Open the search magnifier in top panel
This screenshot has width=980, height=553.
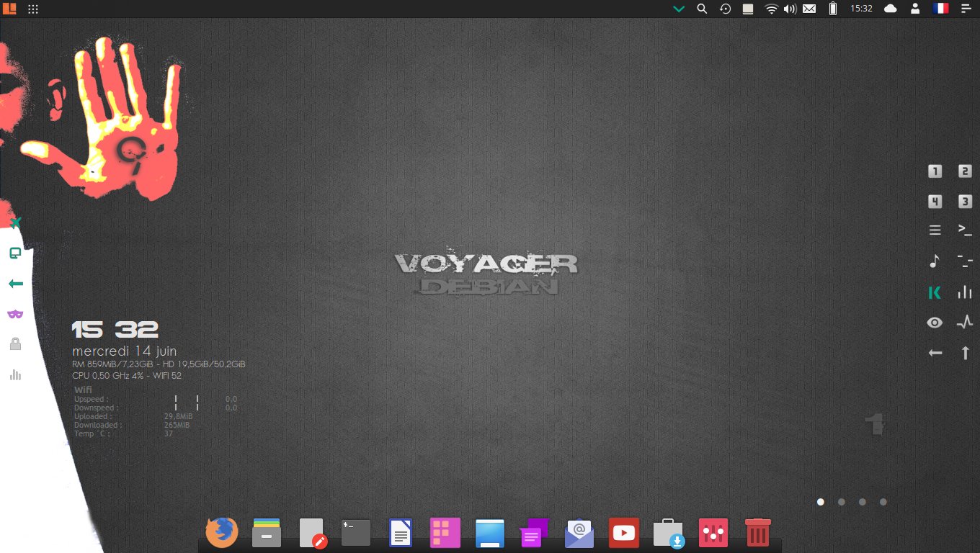coord(702,9)
